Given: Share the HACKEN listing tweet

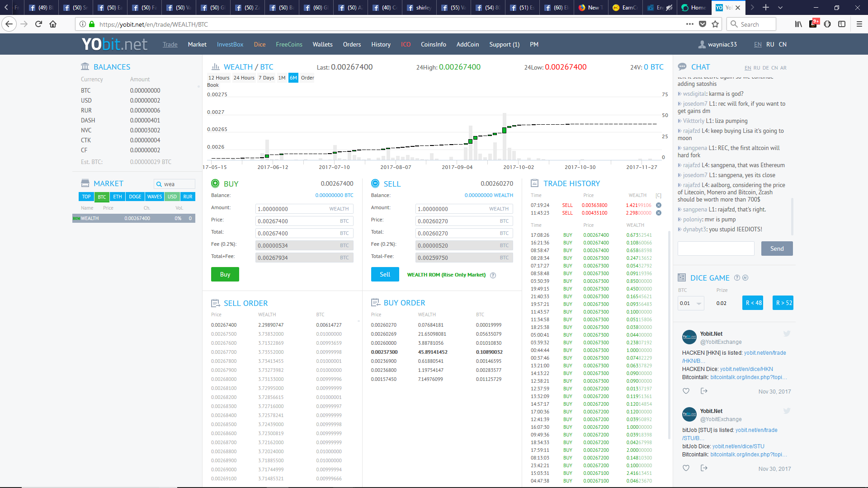Looking at the screenshot, I should [x=703, y=391].
